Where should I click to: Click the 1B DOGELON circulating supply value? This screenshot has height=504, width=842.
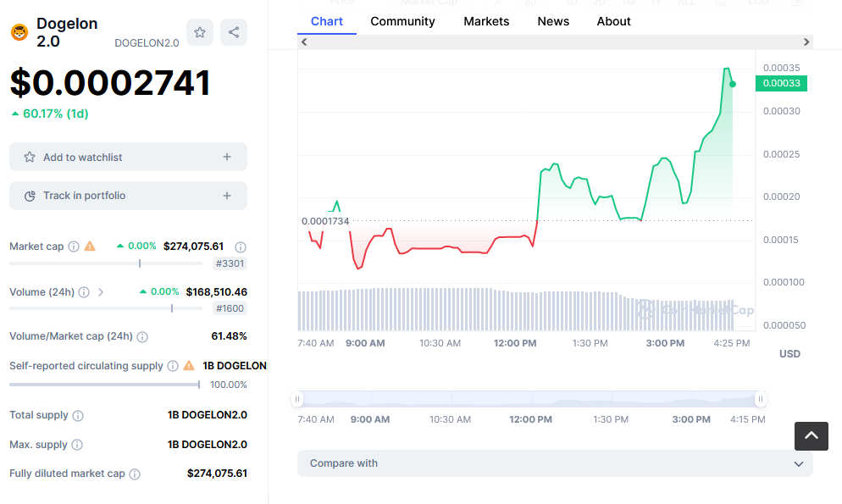[x=235, y=366]
